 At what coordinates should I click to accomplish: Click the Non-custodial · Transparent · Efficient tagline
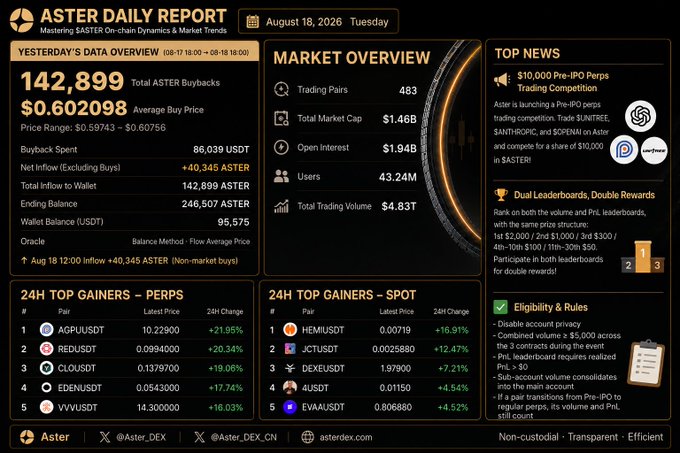(581, 437)
